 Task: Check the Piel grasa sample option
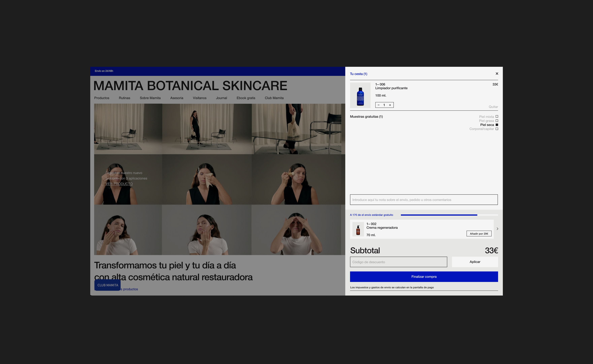(x=497, y=121)
